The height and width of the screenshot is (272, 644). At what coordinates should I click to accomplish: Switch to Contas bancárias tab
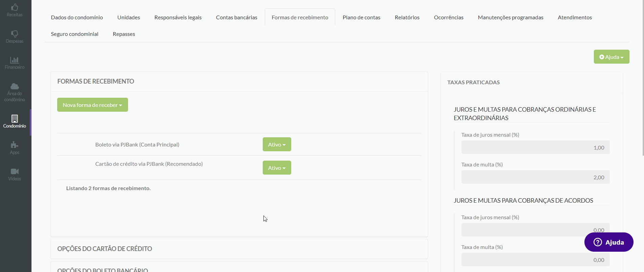tap(237, 17)
